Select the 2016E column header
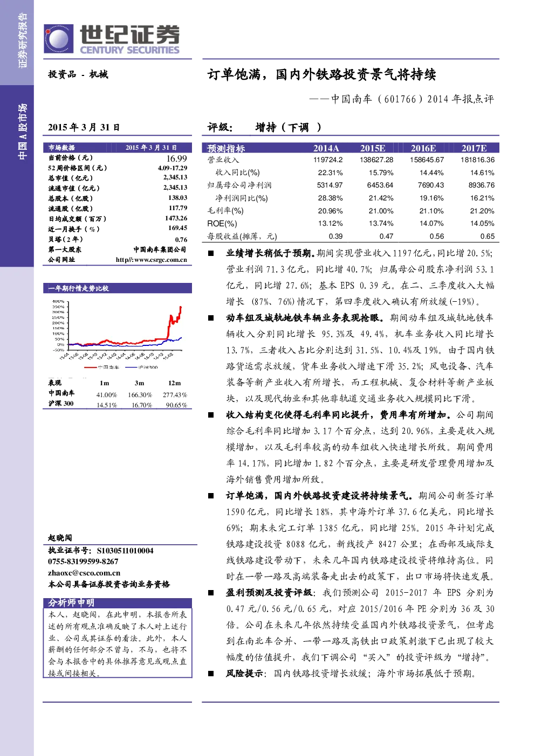The image size is (535, 756). click(x=423, y=148)
